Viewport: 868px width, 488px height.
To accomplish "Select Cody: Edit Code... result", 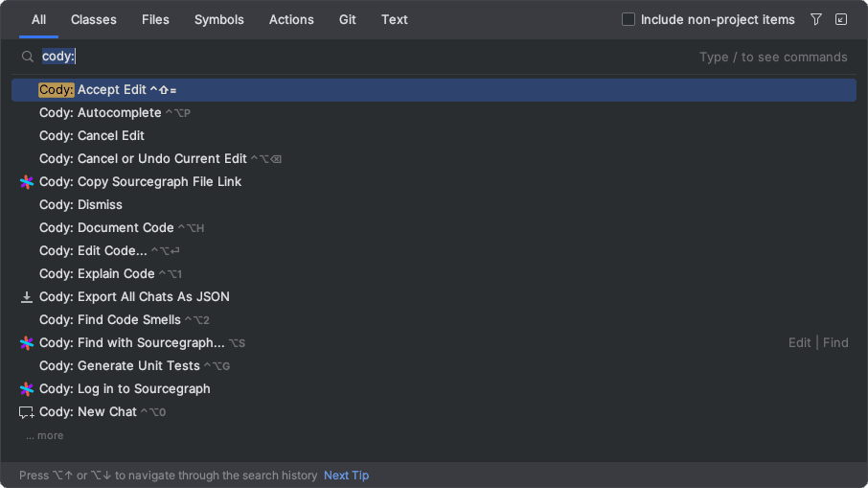I will pos(434,251).
